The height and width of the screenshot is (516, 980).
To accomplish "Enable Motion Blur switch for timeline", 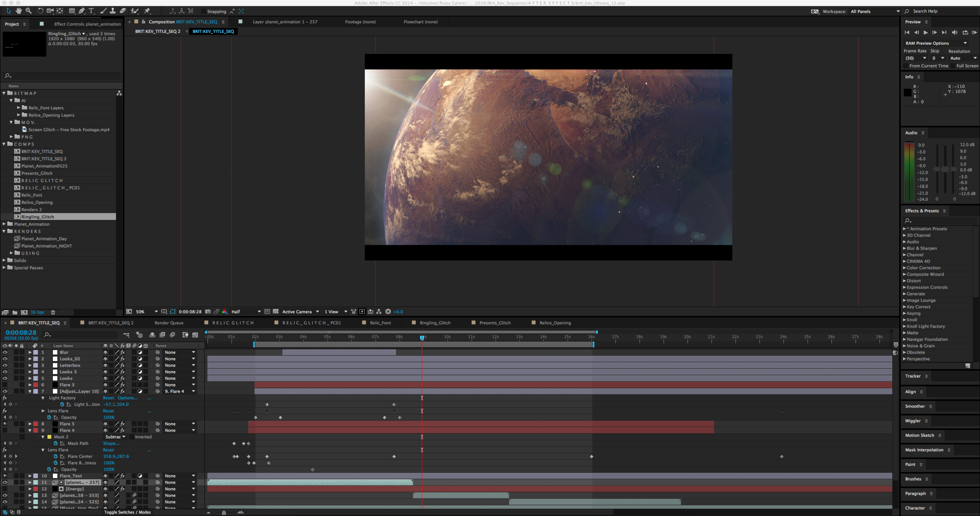I will pyautogui.click(x=172, y=335).
